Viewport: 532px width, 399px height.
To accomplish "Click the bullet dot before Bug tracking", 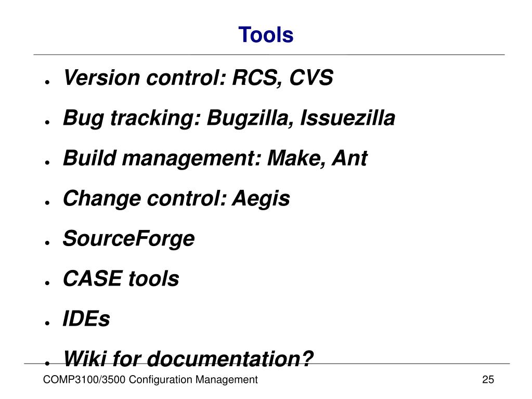I will pyautogui.click(x=47, y=122).
